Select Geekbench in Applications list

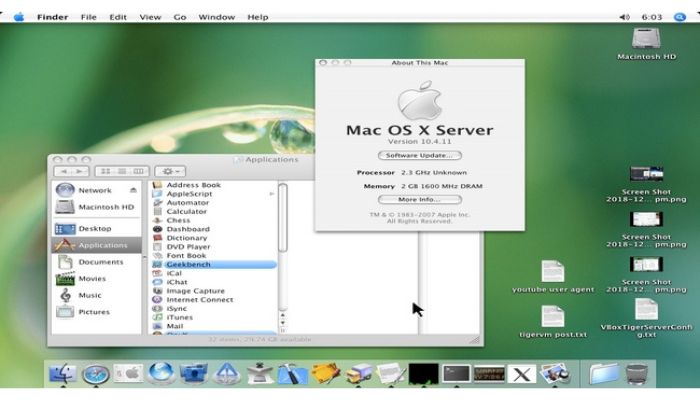pos(213,264)
